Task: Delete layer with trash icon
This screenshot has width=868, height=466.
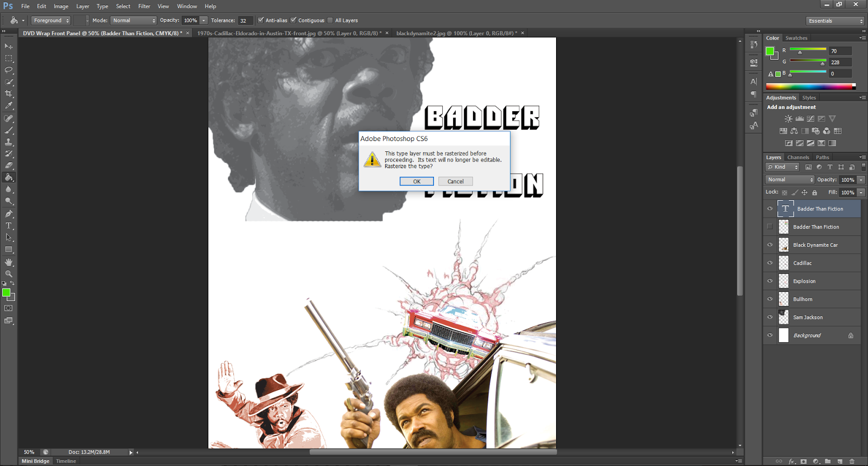Action: tap(852, 461)
